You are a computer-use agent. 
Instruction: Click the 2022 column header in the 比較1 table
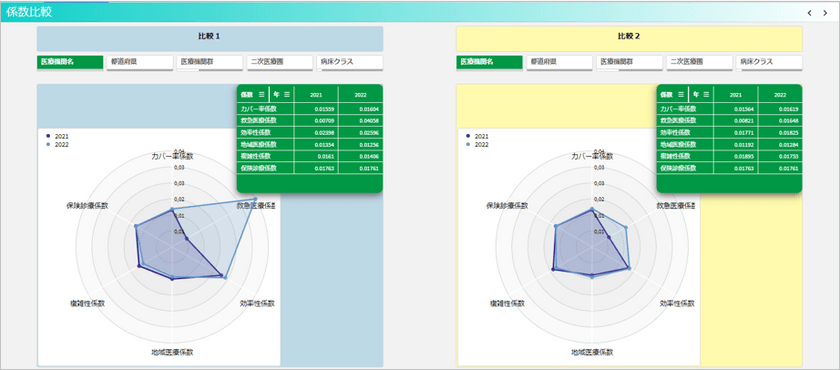tap(360, 94)
